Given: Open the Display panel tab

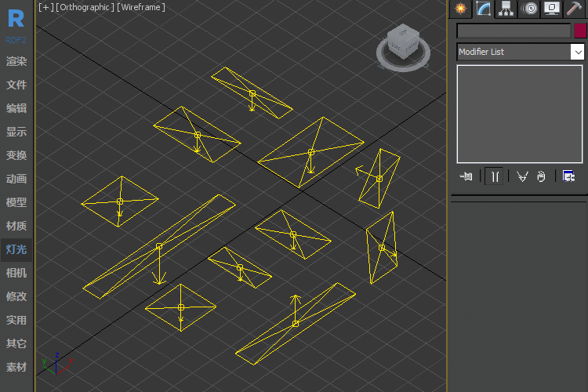Looking at the screenshot, I should pyautogui.click(x=551, y=9).
